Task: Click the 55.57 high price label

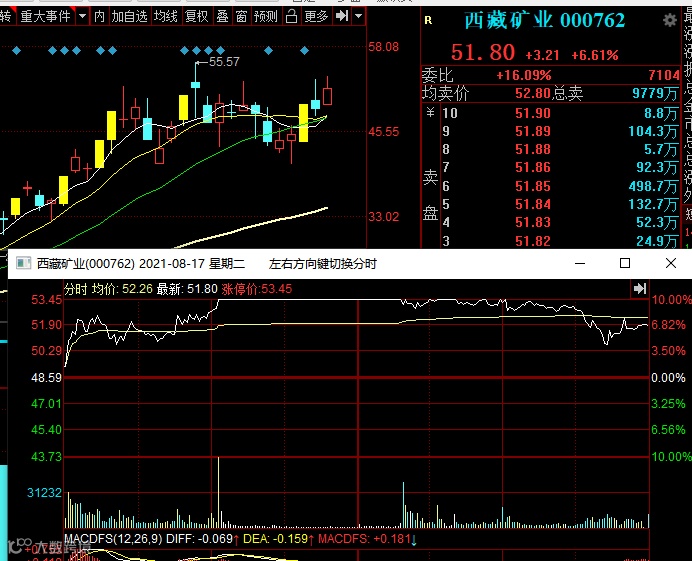Action: click(224, 62)
